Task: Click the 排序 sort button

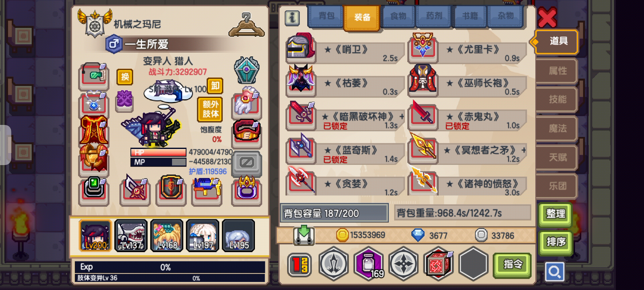Action: click(555, 242)
